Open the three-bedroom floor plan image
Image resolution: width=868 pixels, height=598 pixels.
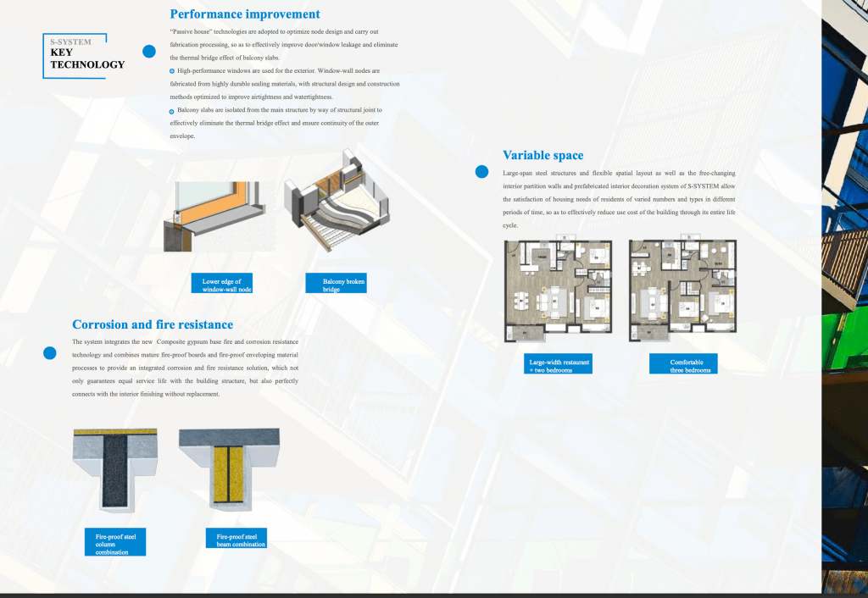click(682, 290)
